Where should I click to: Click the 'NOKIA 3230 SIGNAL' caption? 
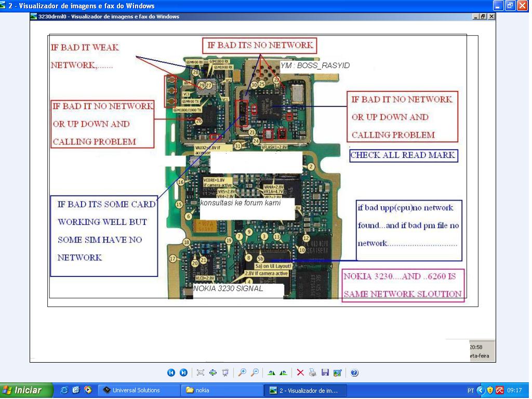[228, 288]
